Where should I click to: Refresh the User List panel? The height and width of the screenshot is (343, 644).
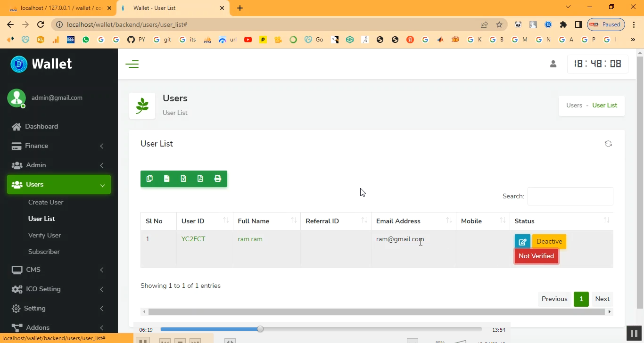608,144
